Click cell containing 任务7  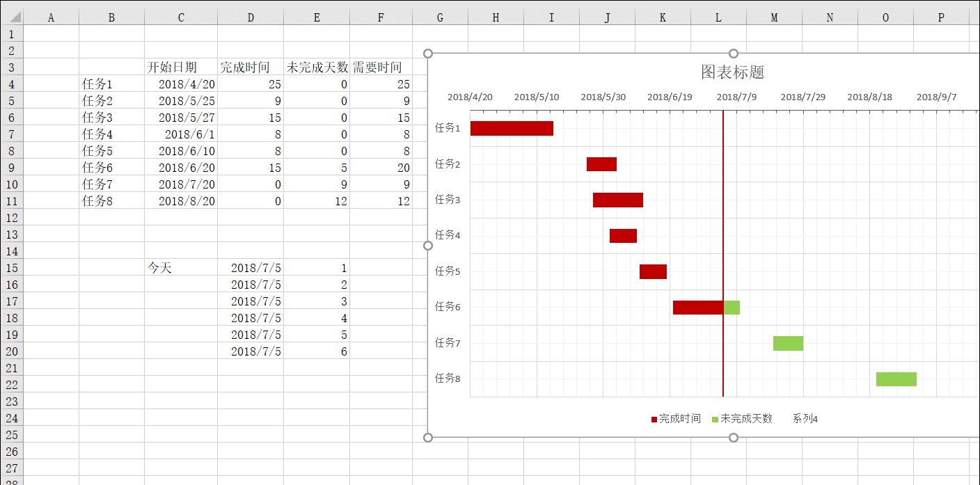coord(111,184)
